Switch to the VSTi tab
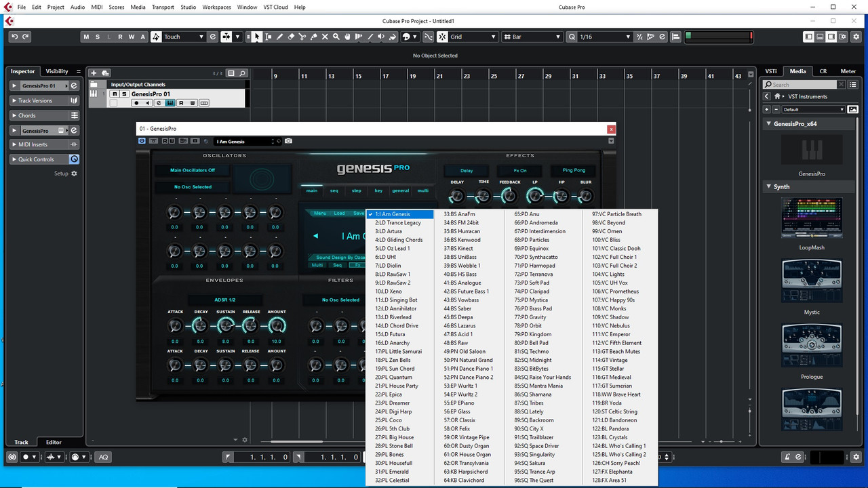 pos(771,71)
